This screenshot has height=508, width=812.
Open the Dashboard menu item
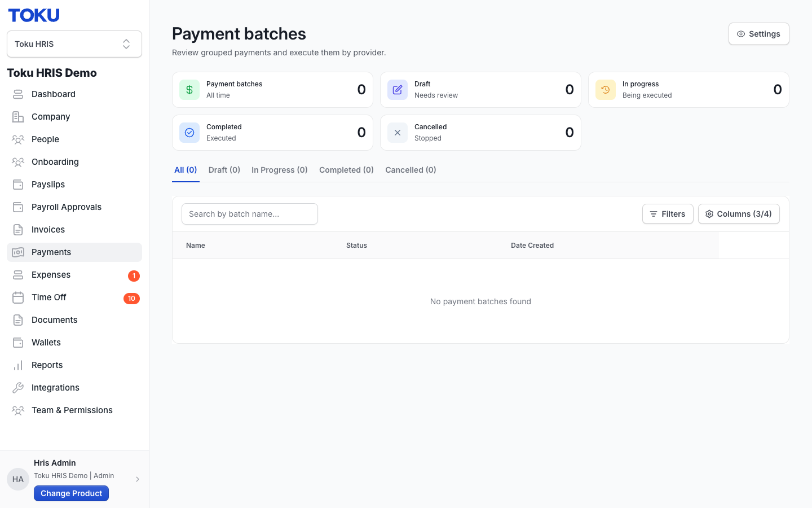point(74,94)
